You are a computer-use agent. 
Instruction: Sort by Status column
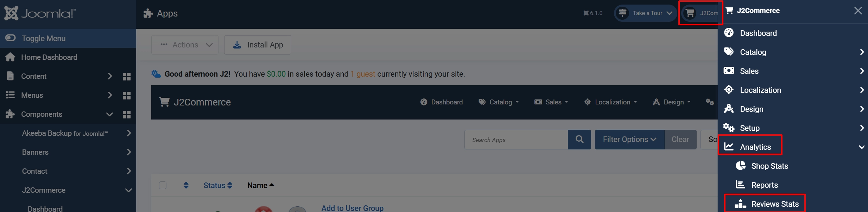218,185
